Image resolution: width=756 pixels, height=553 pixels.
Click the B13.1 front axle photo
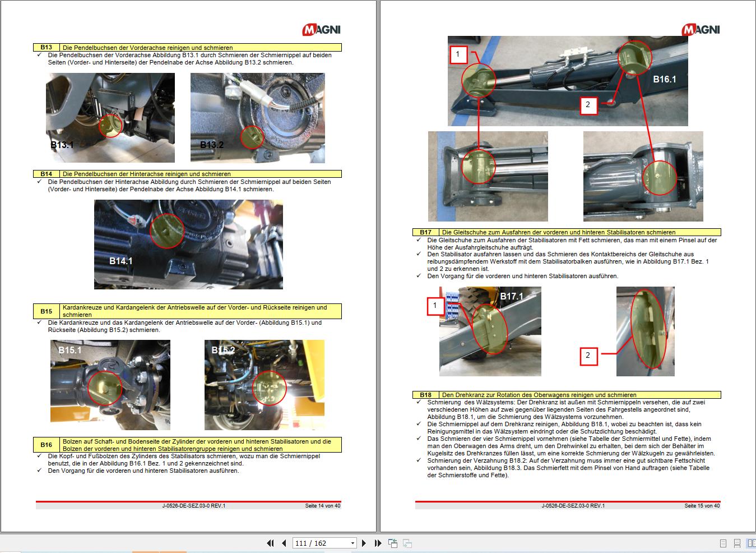110,117
